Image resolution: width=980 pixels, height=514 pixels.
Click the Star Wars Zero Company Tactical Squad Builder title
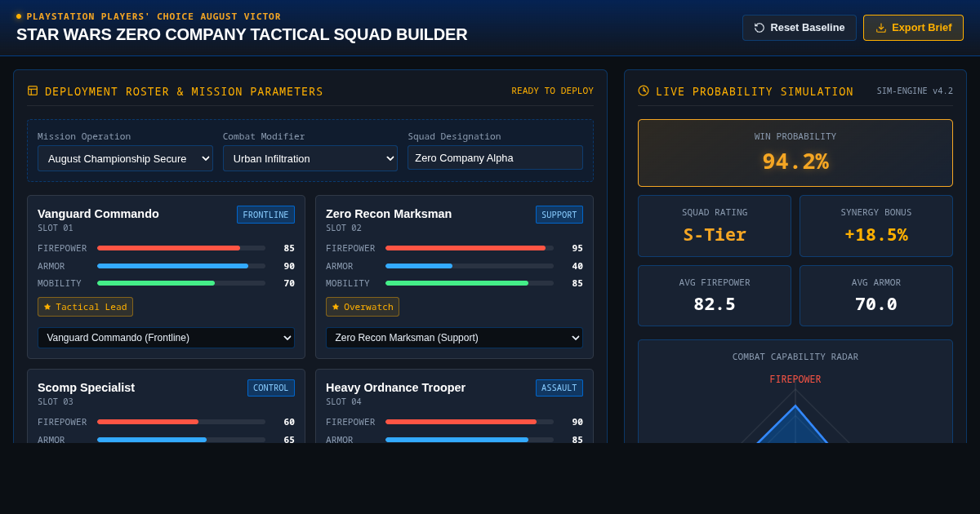(x=242, y=34)
